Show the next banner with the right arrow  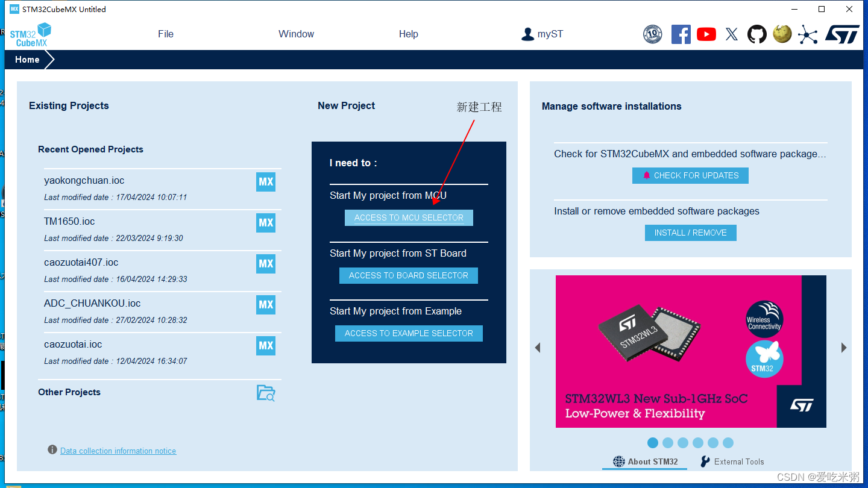pos(844,348)
